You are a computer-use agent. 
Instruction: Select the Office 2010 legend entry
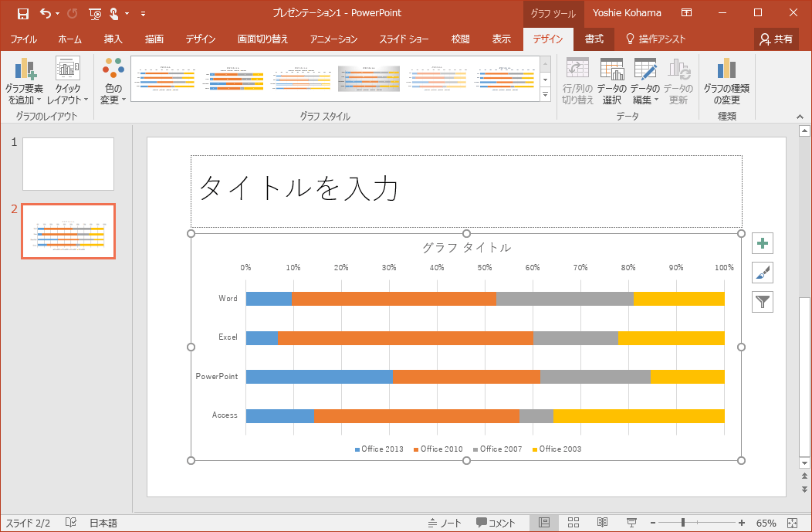[438, 449]
